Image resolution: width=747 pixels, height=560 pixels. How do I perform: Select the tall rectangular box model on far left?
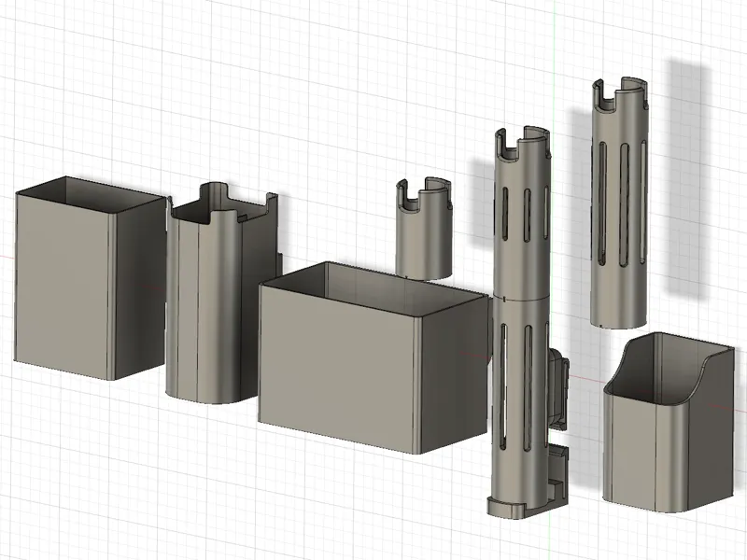pyautogui.click(x=90, y=278)
